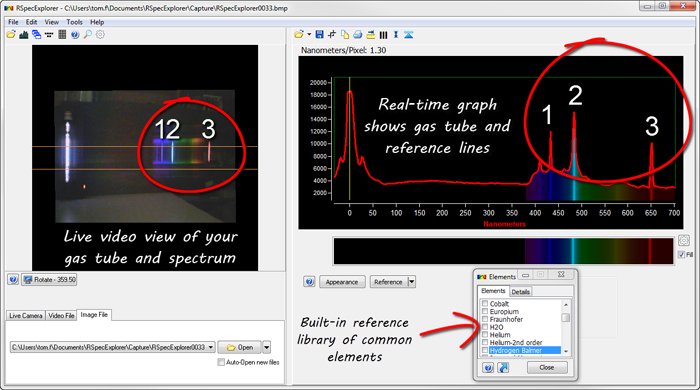The image size is (700, 390).
Task: Toggle the Auto-Open new files checkbox
Action: point(221,362)
